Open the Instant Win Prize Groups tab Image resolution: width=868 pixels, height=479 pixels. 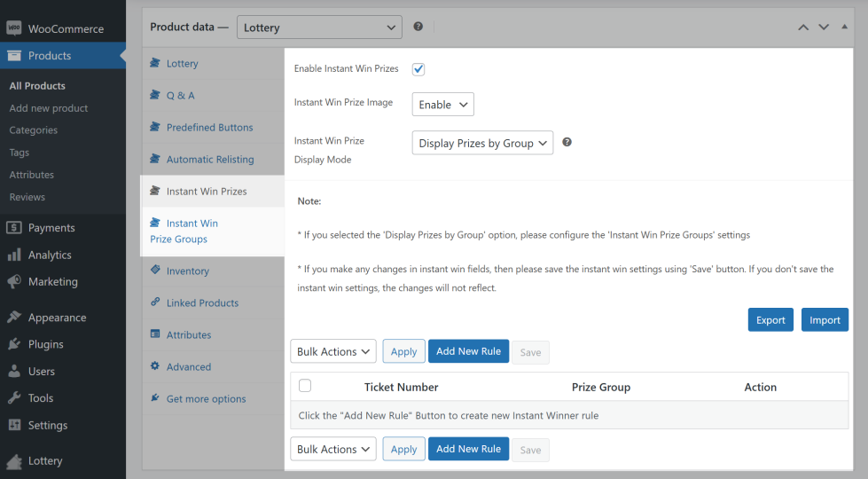pos(184,232)
